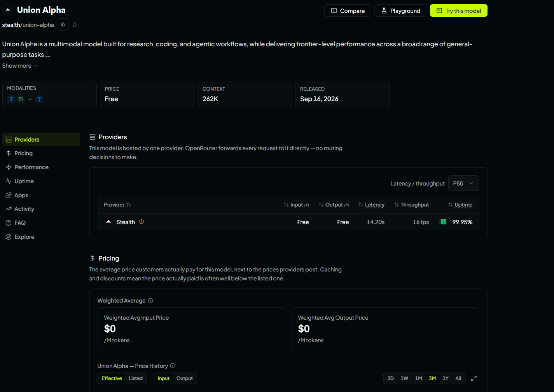The height and width of the screenshot is (392, 554).
Task: Open the P50 latency percentile dropdown
Action: click(x=463, y=183)
